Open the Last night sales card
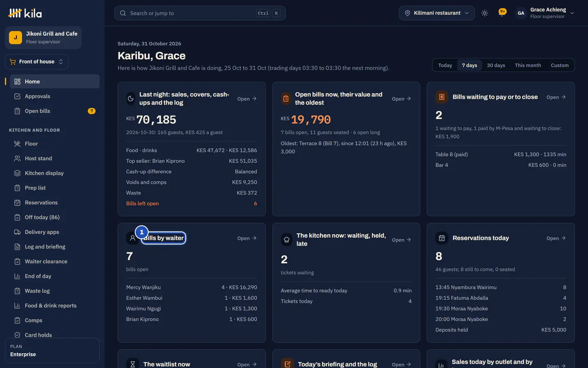Viewport: 588px width, 368px height. [x=247, y=99]
